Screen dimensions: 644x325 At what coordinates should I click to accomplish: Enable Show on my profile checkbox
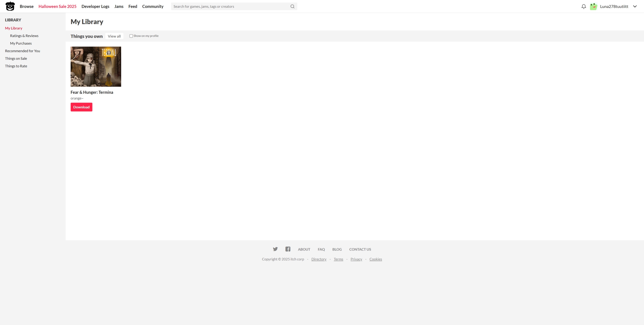click(131, 36)
